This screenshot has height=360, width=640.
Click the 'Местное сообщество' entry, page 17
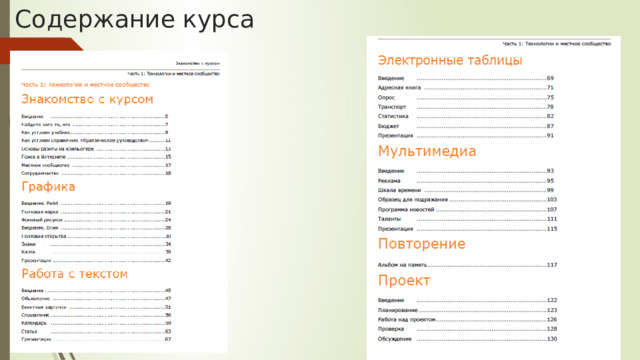coord(96,165)
